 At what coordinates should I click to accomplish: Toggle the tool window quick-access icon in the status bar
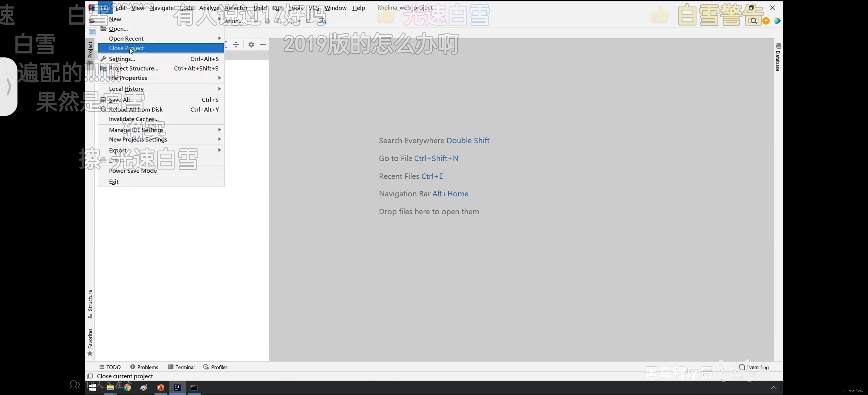(x=90, y=376)
